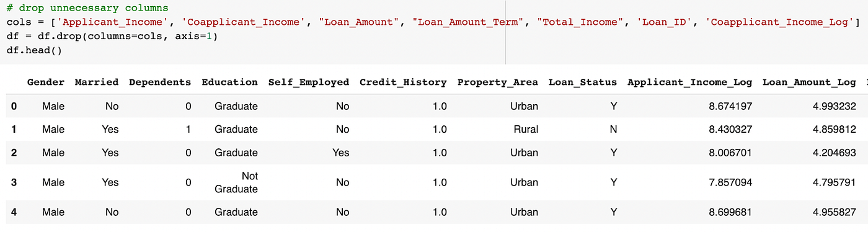
Task: Click the loan amount log 4.955827
Action: [834, 212]
